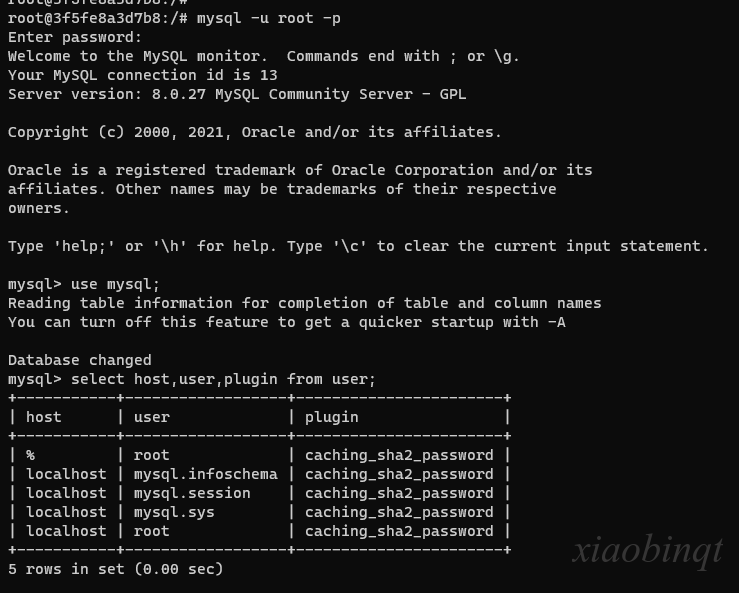Click the 'Database changed' message
The image size is (739, 593).
click(80, 360)
